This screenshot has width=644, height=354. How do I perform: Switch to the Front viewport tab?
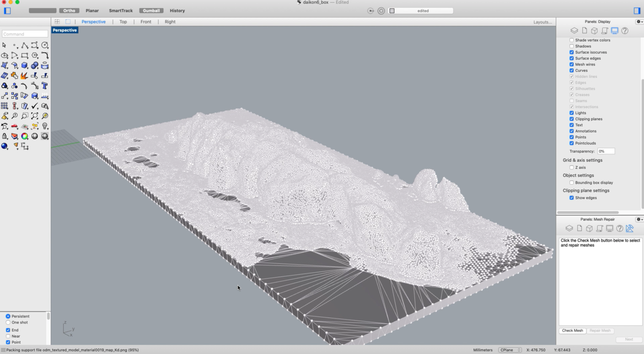[145, 22]
